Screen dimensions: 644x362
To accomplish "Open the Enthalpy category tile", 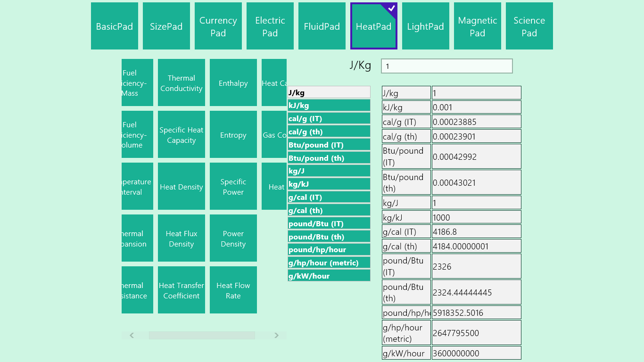I will (233, 82).
